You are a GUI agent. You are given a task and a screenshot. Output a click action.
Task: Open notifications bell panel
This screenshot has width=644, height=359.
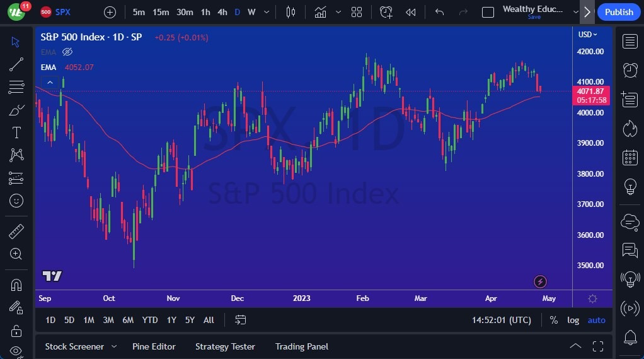pyautogui.click(x=630, y=338)
